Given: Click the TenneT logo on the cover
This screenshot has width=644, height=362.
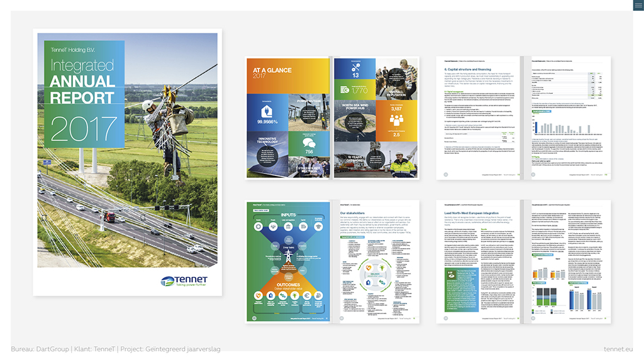Looking at the screenshot, I should click(x=184, y=281).
